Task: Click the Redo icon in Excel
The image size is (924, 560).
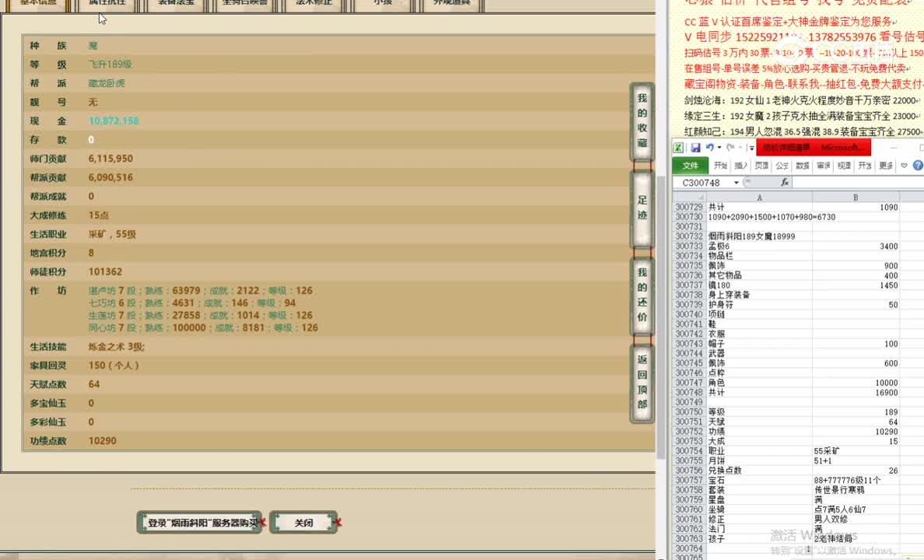Action: 731,148
